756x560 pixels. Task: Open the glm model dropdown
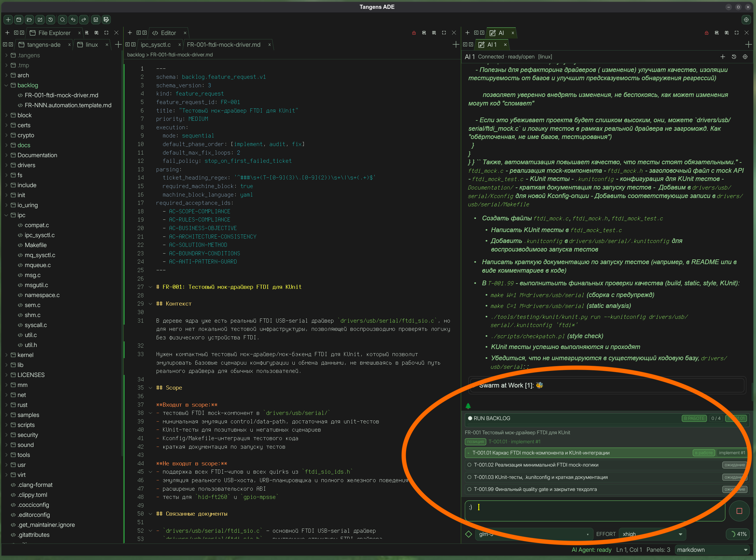534,534
